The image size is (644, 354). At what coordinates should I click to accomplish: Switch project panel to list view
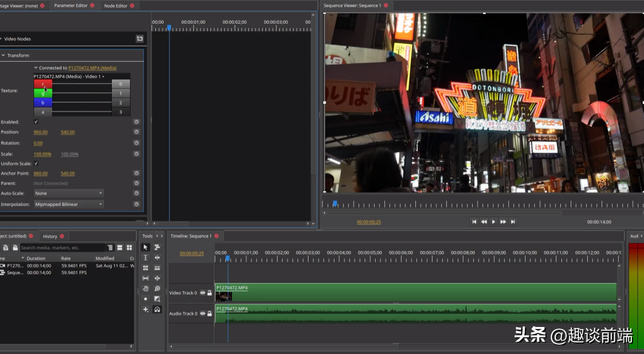[x=120, y=248]
